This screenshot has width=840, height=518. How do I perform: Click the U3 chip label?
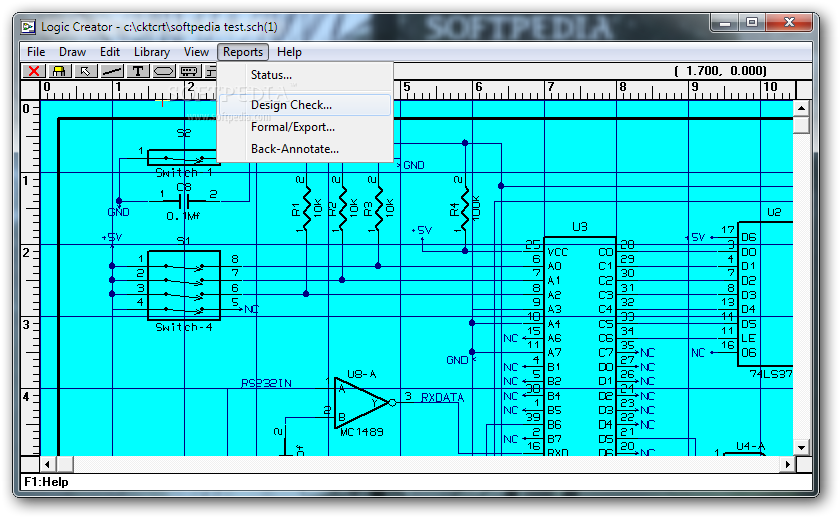pos(580,227)
